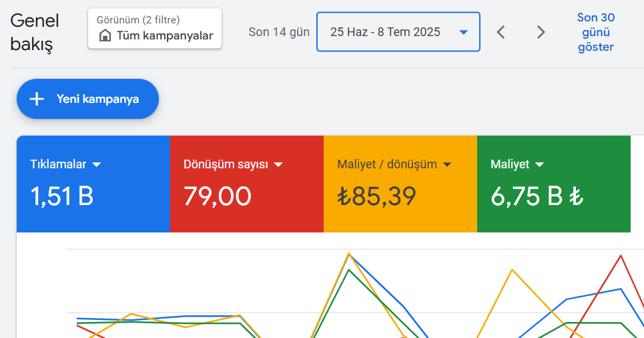The image size is (644, 338).
Task: Click the Son 30 günü göster link
Action: pos(595,32)
